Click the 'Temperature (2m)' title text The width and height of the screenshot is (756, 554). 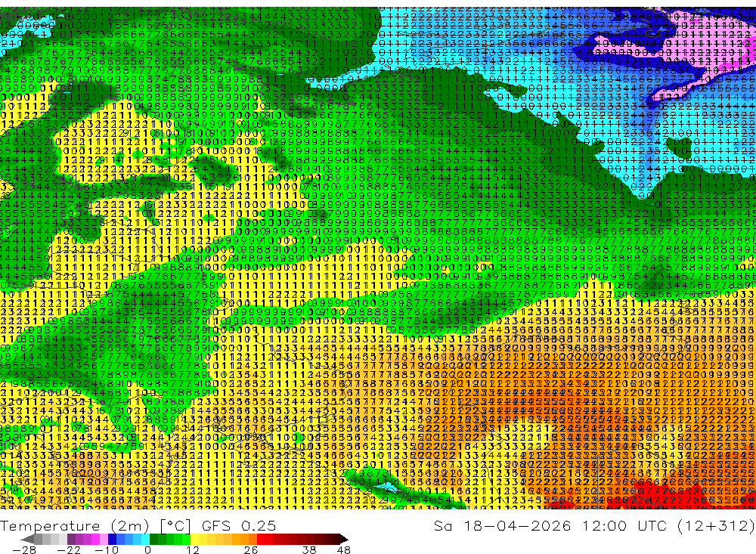click(75, 526)
